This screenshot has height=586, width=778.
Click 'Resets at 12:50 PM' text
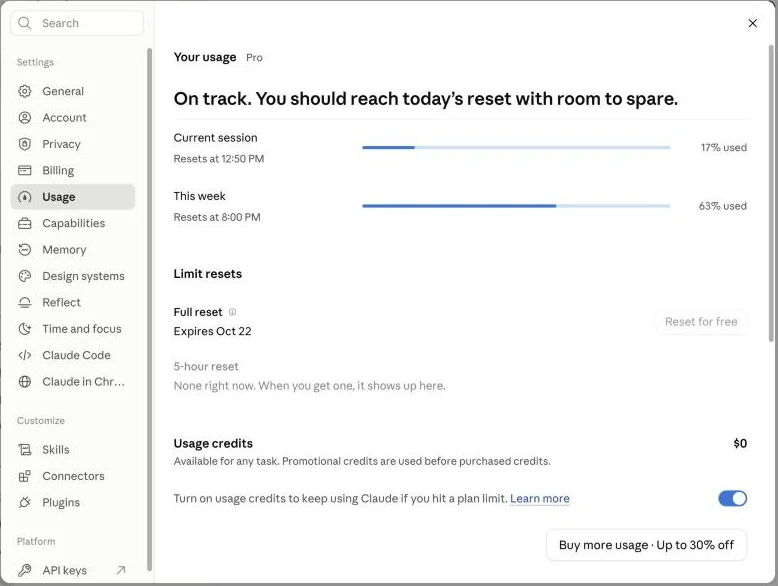click(219, 159)
